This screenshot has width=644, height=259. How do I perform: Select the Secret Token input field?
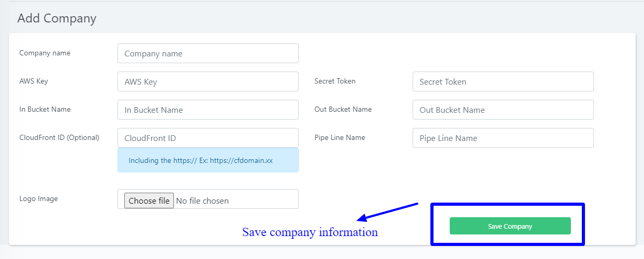tap(502, 81)
